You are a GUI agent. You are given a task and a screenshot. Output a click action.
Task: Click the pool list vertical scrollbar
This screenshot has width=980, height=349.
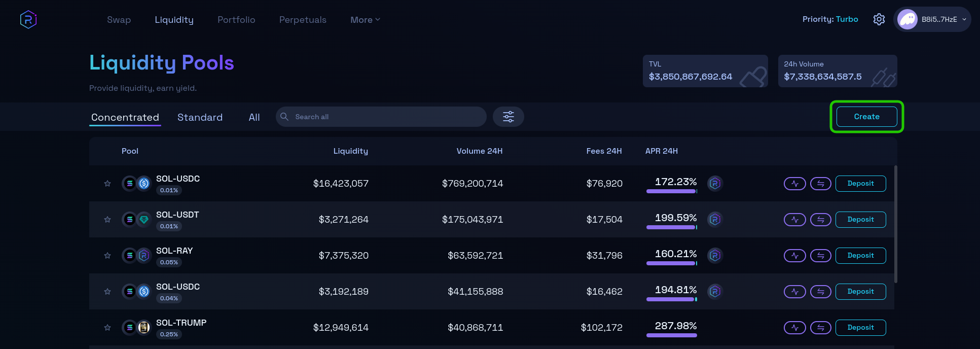896,224
